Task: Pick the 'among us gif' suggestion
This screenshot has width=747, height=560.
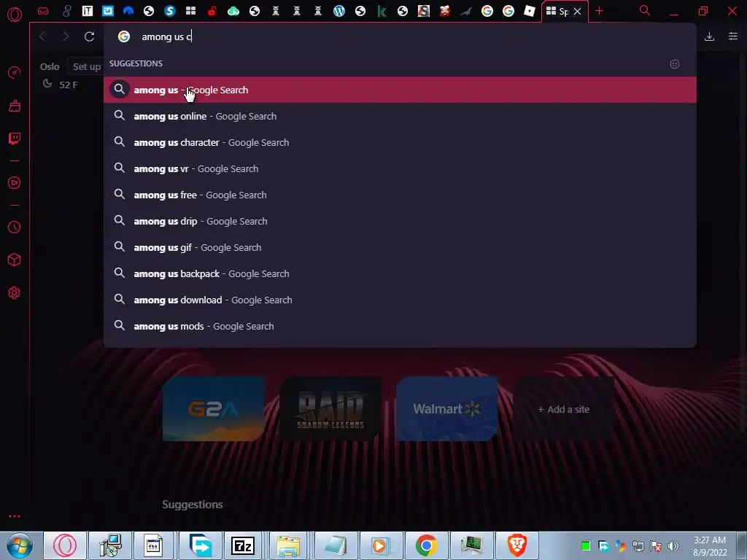Action: 400,246
